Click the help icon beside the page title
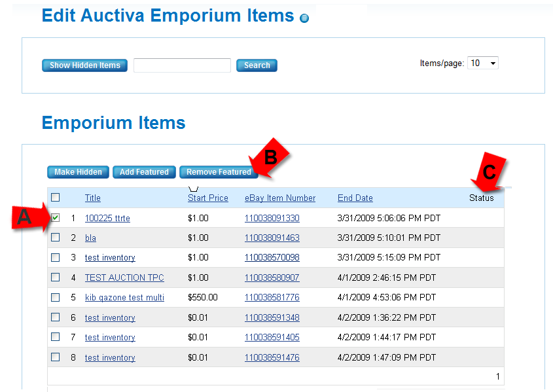553x392 pixels. point(304,18)
